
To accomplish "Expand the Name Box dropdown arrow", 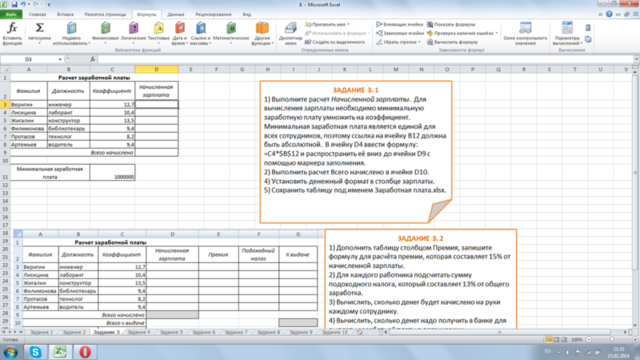I will tap(60, 60).
